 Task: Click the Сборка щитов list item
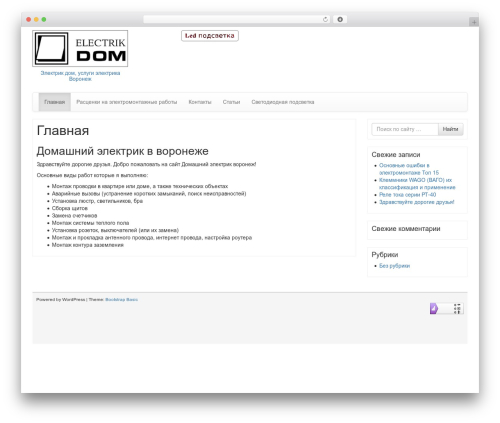coord(70,208)
